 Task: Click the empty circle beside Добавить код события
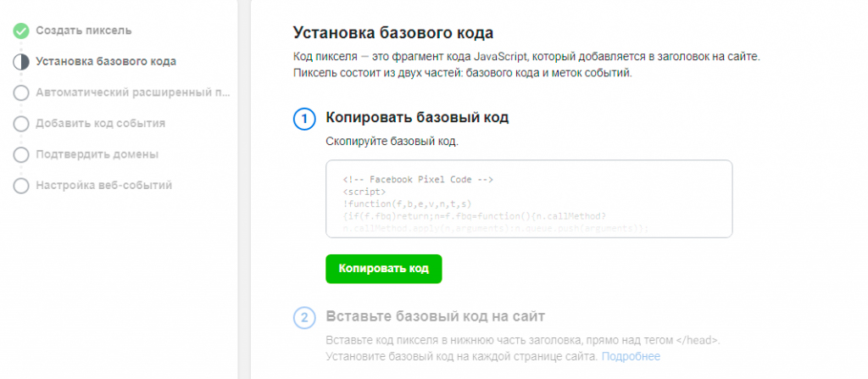[21, 124]
